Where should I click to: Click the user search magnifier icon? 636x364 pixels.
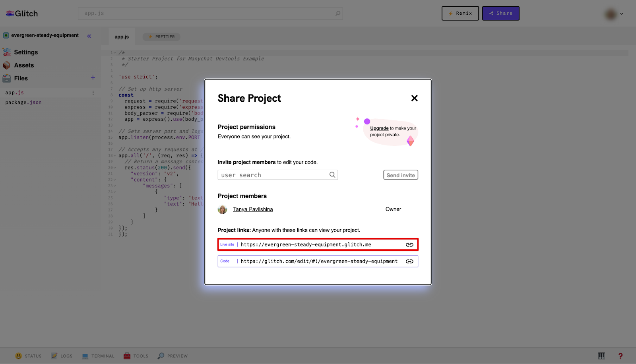coord(332,175)
